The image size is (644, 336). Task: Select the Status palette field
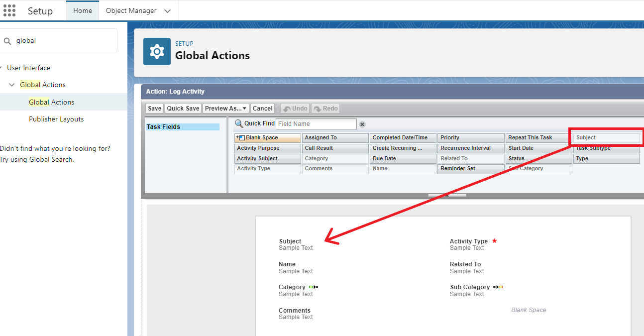click(538, 159)
